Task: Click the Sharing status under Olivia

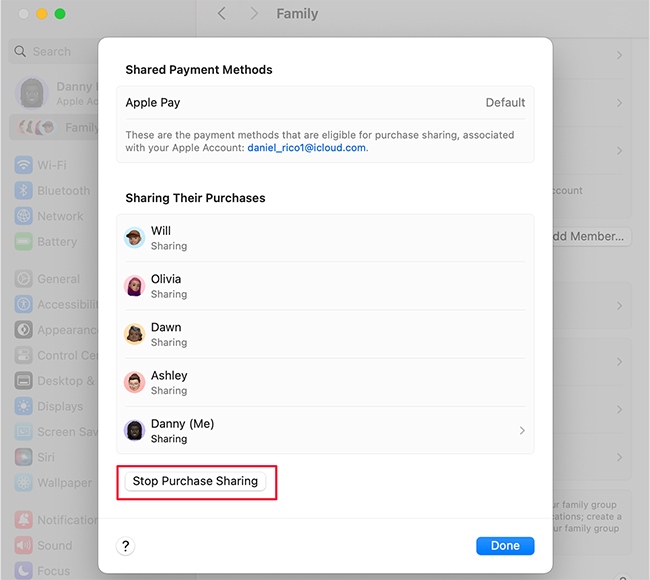Action: coord(169,294)
